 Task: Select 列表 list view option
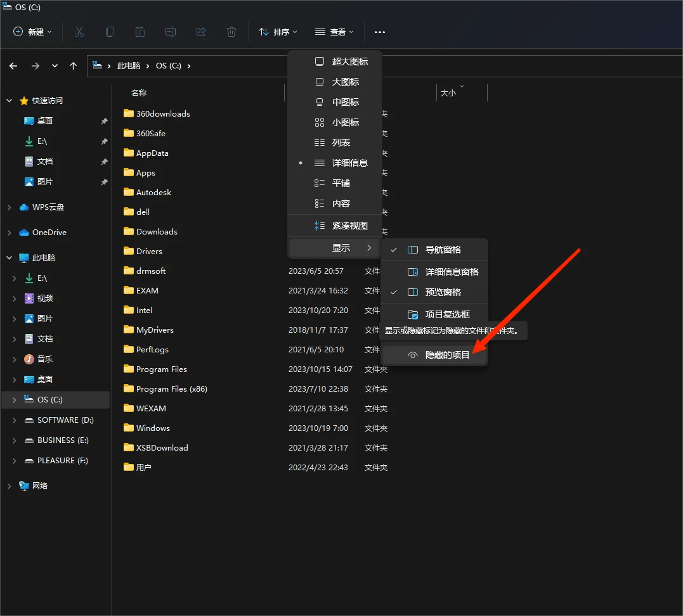click(x=335, y=143)
